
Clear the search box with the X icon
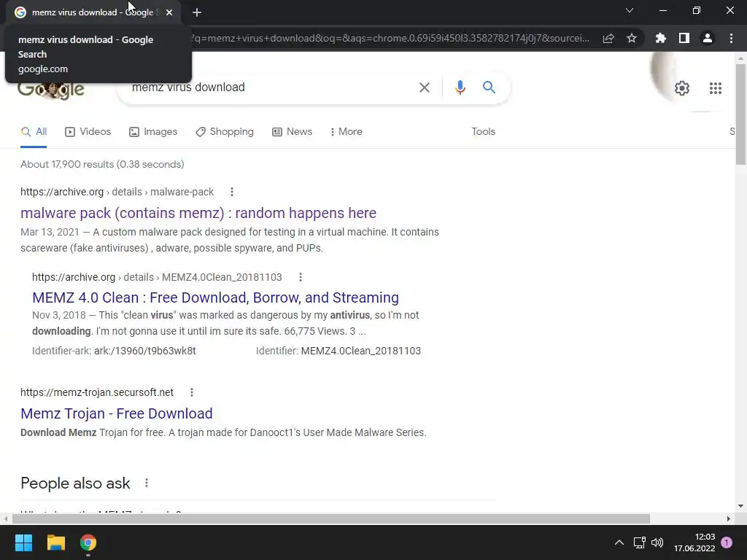tap(424, 87)
